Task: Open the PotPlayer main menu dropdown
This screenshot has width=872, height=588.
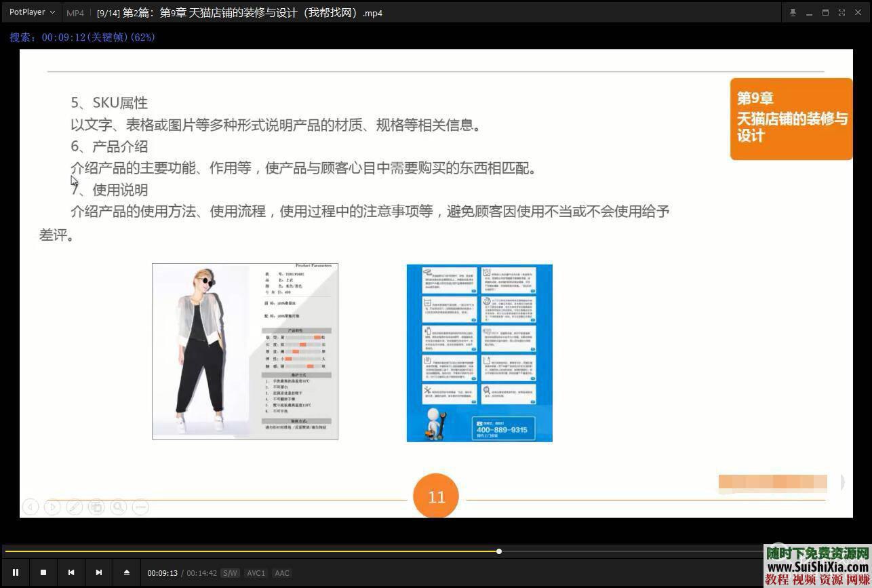Action: (x=32, y=12)
